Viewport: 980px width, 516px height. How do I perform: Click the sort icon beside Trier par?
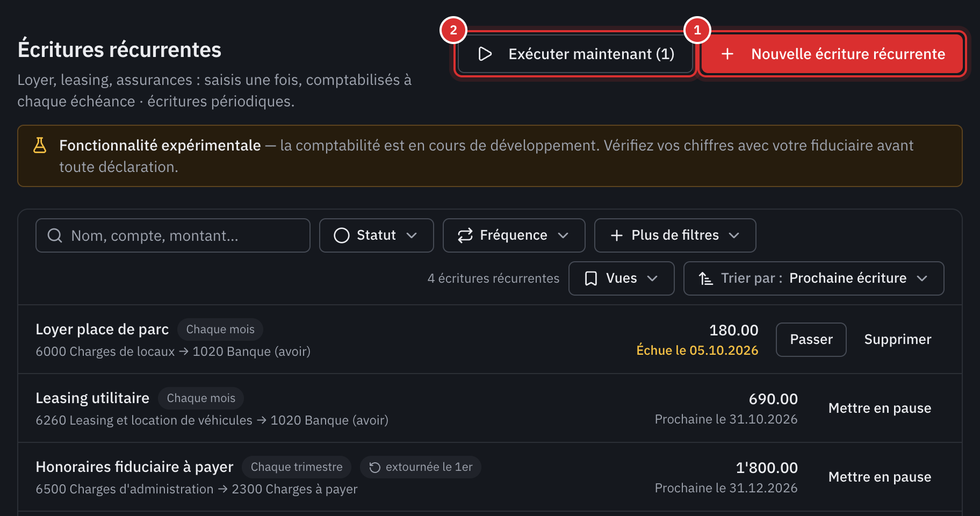(x=706, y=278)
